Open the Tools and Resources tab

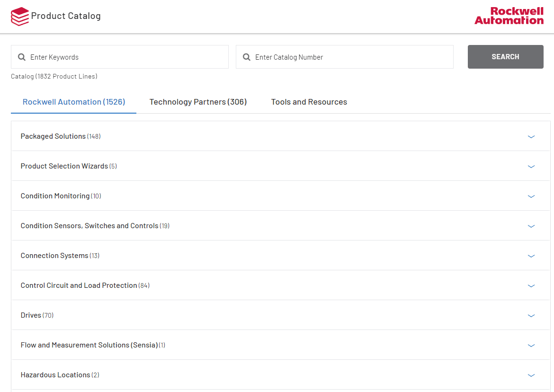pos(309,102)
